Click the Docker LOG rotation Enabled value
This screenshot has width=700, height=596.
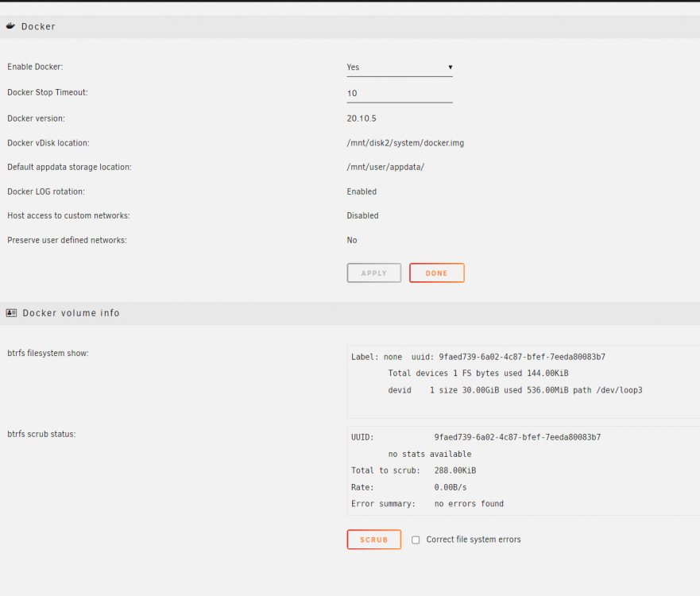362,192
